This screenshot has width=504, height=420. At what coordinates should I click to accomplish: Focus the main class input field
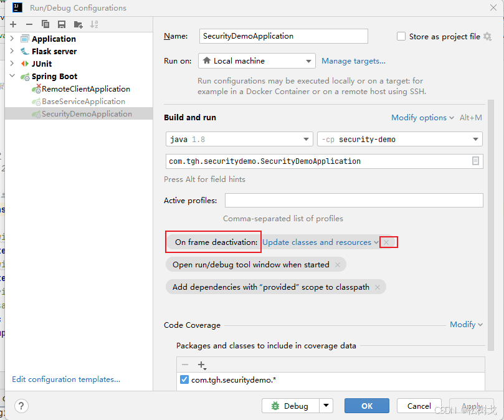click(x=325, y=161)
